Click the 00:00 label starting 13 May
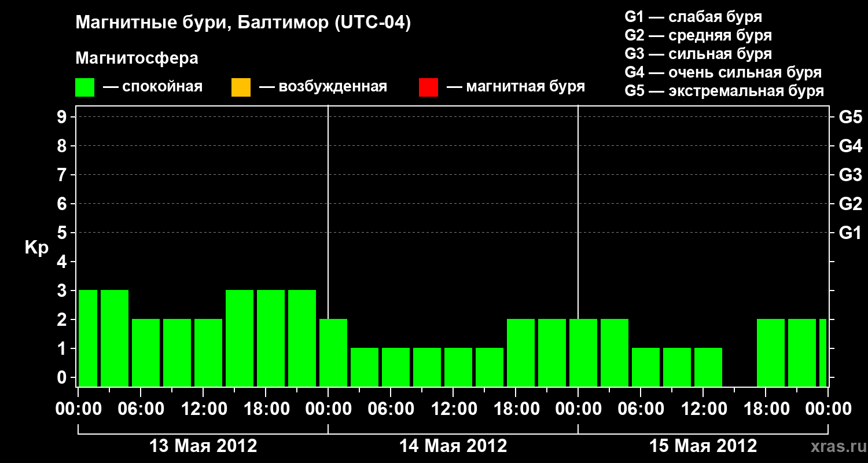This screenshot has width=868, height=463. (x=78, y=409)
